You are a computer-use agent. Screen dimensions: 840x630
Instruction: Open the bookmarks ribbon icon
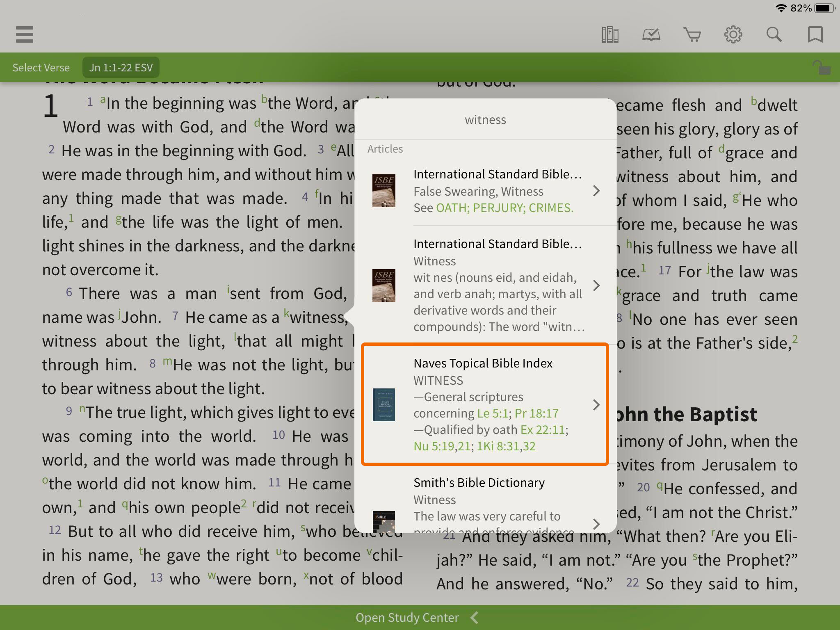click(x=815, y=34)
